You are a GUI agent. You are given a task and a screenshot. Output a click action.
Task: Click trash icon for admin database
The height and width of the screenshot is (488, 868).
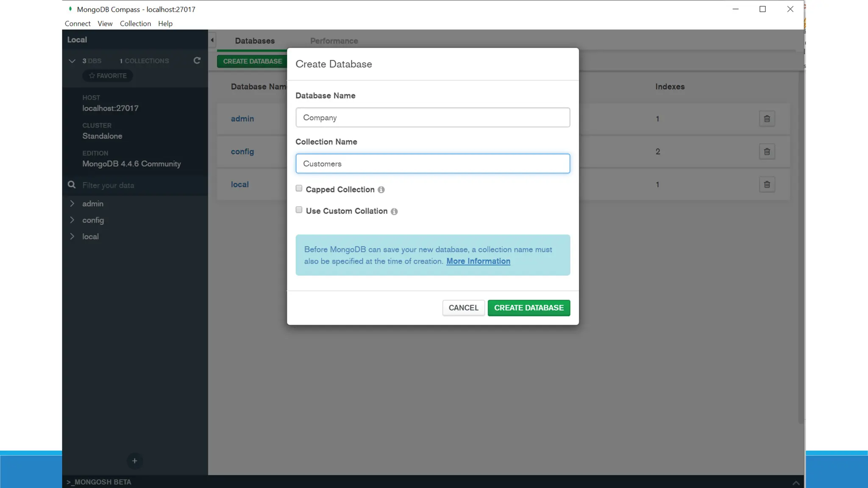point(767,119)
